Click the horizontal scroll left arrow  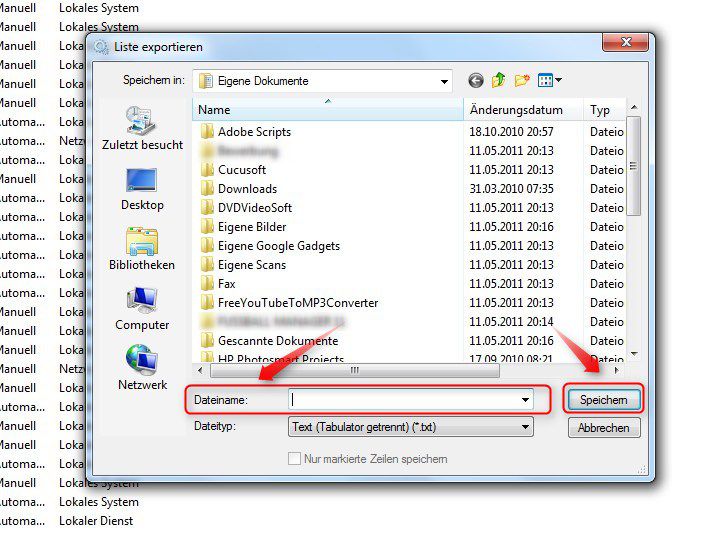pyautogui.click(x=200, y=370)
